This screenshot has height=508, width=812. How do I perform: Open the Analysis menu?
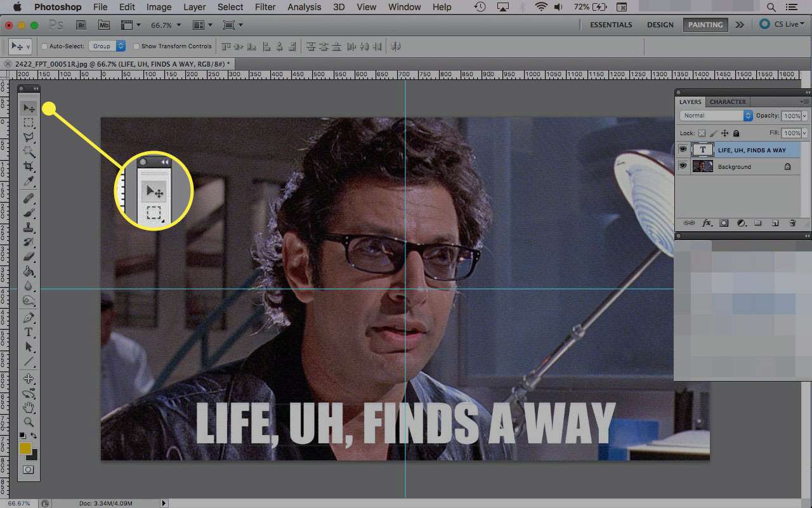(x=304, y=7)
